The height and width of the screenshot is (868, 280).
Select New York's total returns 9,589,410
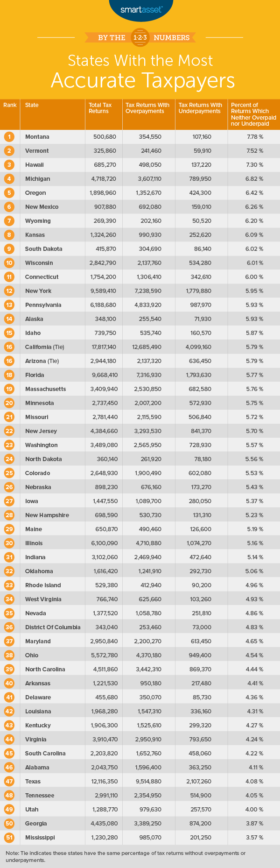103,291
